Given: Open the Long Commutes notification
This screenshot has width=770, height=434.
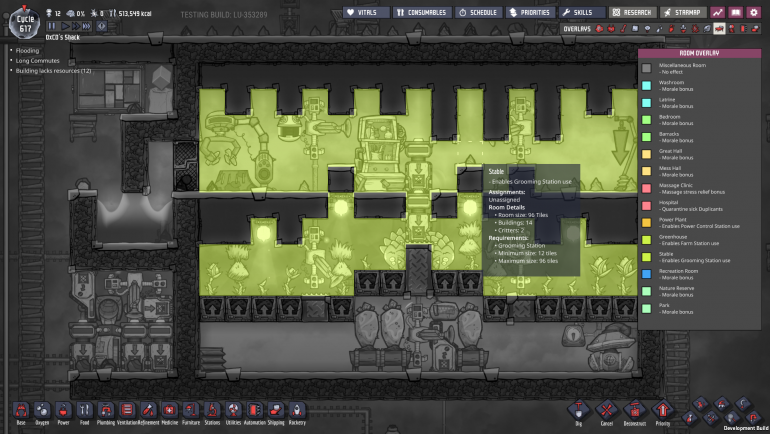Looking at the screenshot, I should (37, 61).
